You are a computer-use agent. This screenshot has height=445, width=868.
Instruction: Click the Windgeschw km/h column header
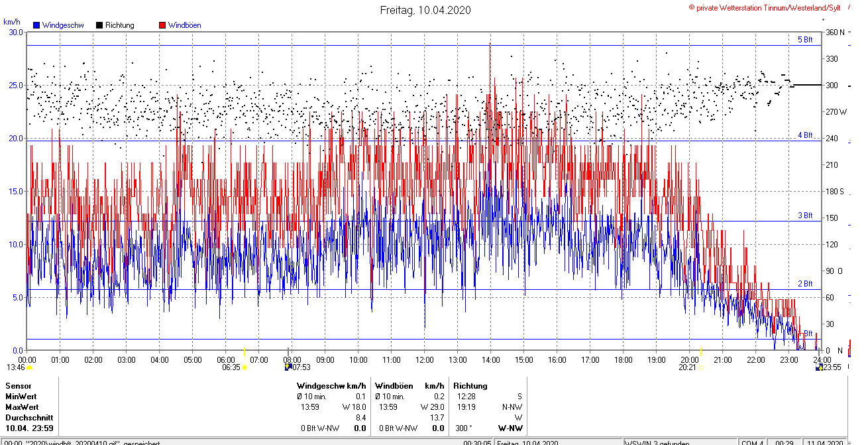click(331, 386)
